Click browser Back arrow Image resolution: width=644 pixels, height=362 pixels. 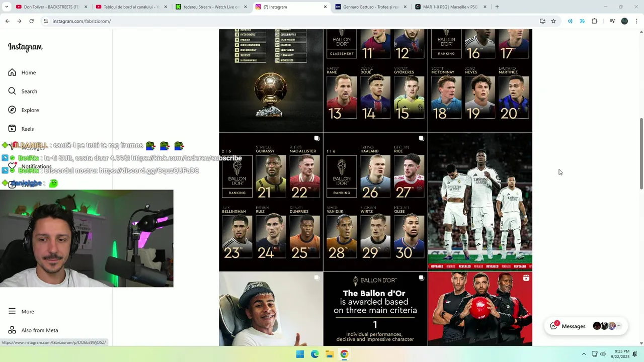point(7,21)
